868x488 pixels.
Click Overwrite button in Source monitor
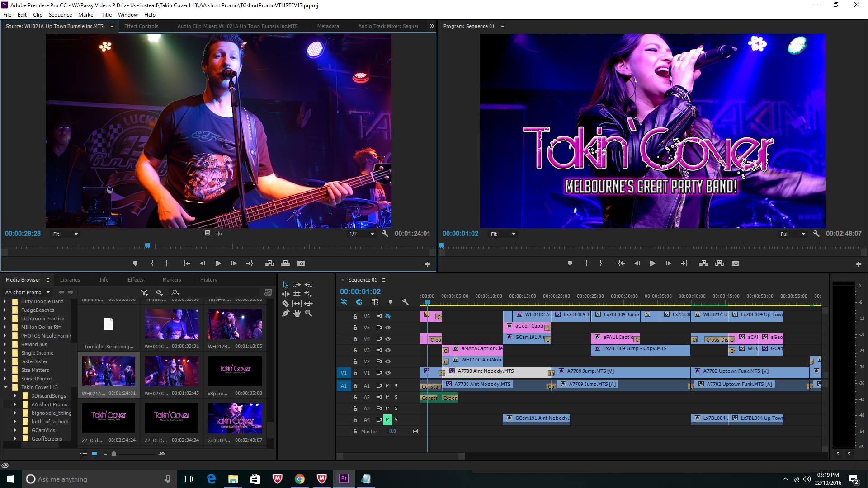(285, 263)
